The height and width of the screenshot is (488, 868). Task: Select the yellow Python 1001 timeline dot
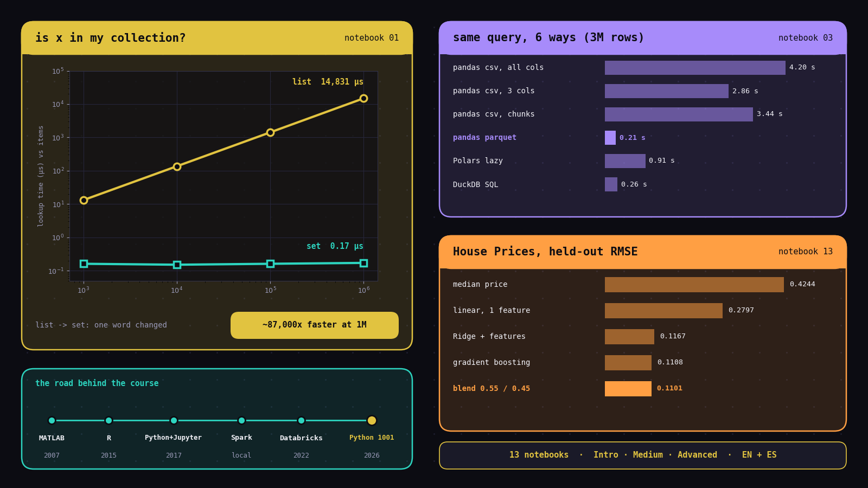click(x=372, y=420)
